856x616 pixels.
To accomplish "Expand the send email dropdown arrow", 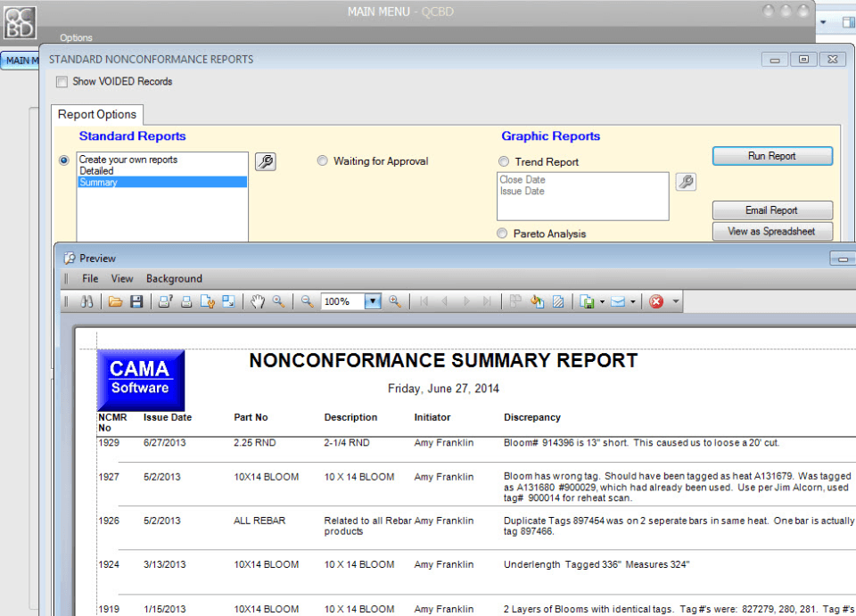I will pos(633,301).
